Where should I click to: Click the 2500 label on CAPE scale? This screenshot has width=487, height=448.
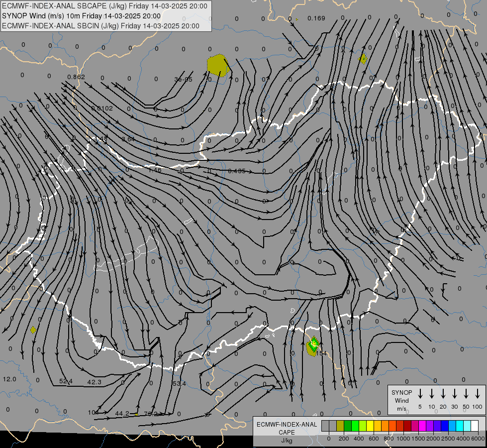coord(448,439)
